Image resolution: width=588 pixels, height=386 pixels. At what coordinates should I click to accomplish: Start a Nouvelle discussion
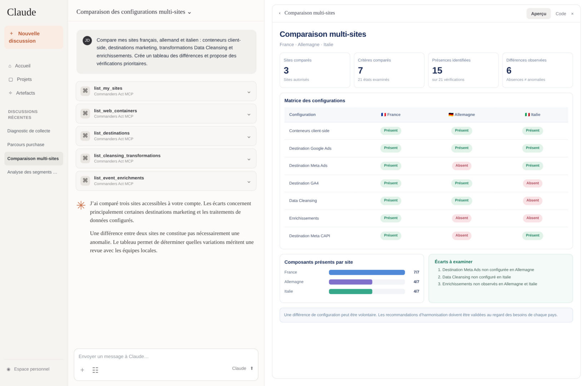[x=34, y=37]
